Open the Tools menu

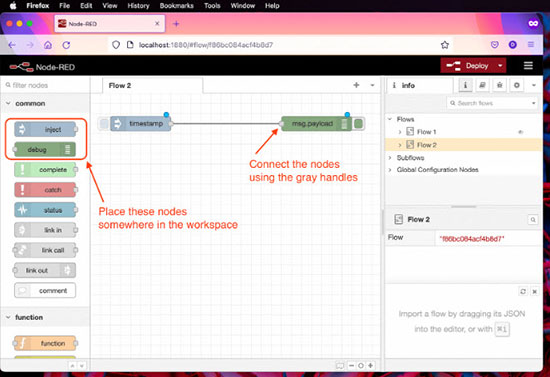pos(212,6)
